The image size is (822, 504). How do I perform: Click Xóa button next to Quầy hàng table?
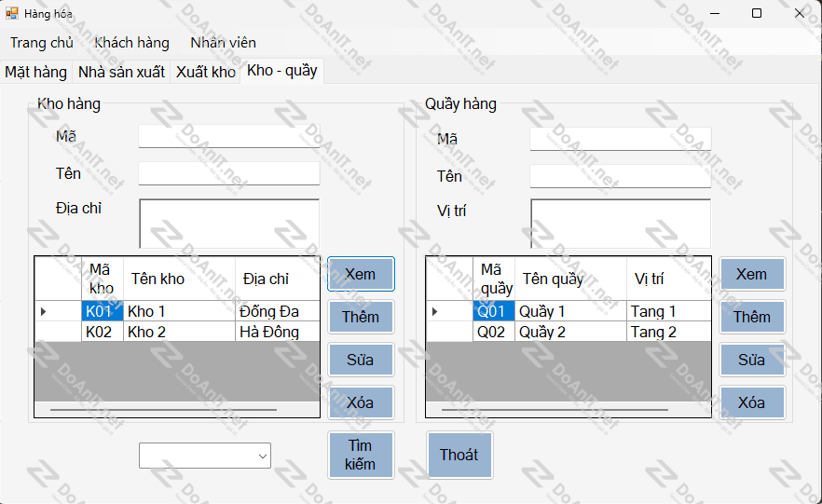pos(752,402)
